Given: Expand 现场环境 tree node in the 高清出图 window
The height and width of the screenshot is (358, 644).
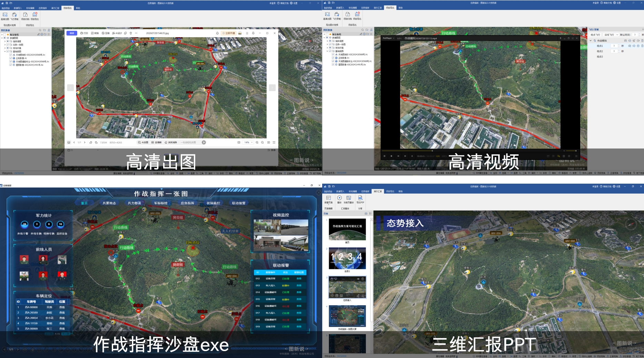Looking at the screenshot, I should 5,48.
